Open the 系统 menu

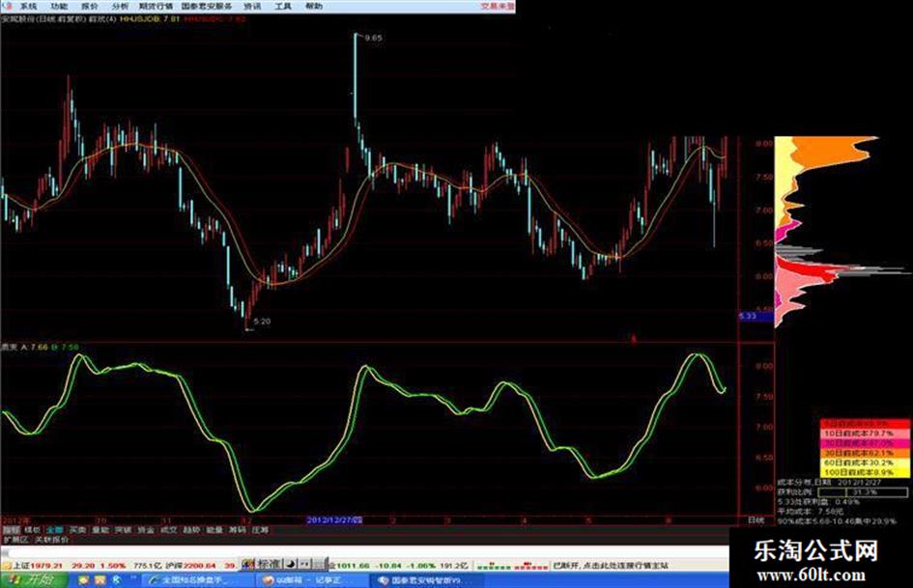(29, 6)
